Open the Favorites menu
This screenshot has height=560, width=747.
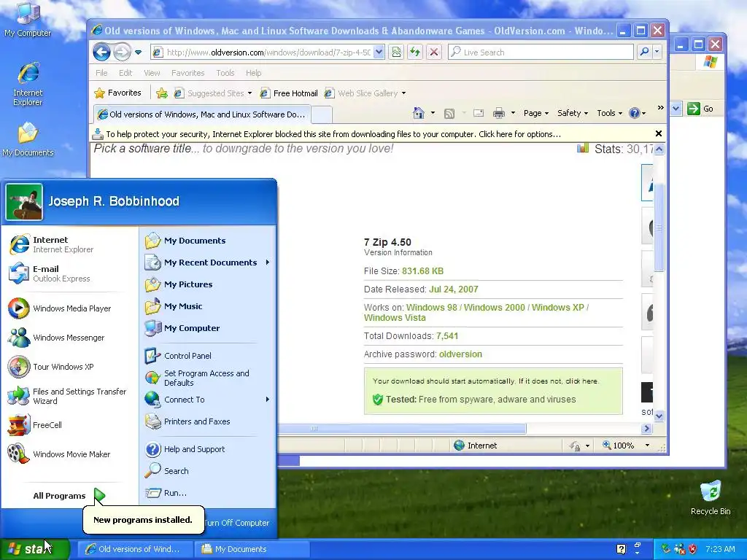pyautogui.click(x=187, y=73)
